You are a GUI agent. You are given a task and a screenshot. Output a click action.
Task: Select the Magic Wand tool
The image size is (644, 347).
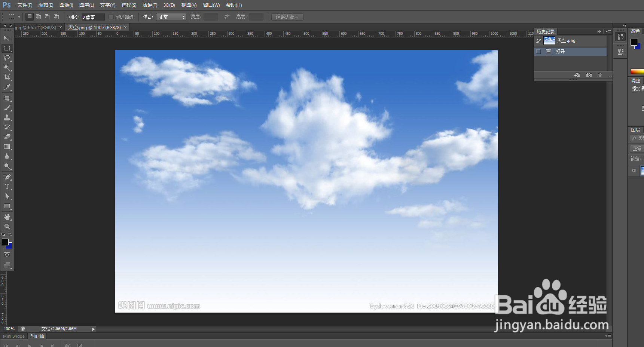[x=7, y=68]
